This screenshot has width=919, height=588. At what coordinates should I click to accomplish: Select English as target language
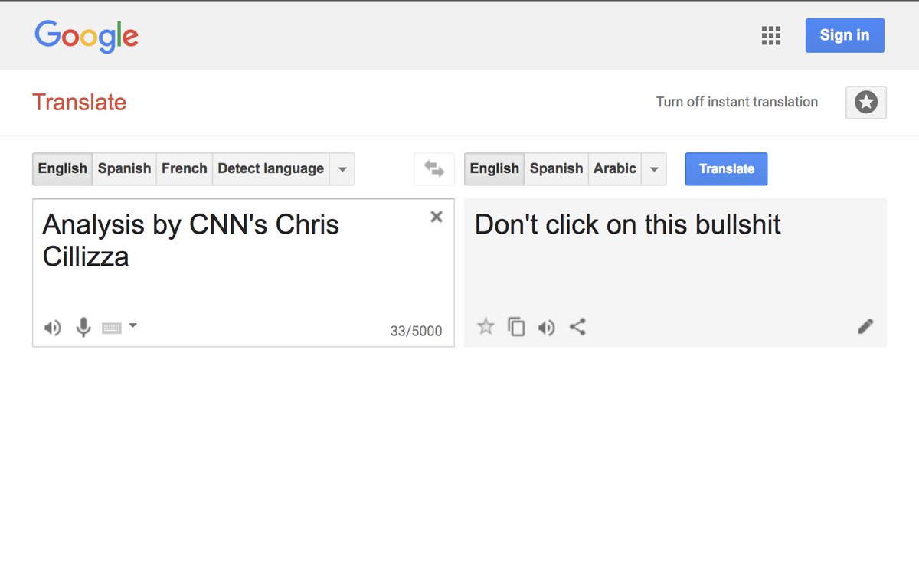coord(494,168)
